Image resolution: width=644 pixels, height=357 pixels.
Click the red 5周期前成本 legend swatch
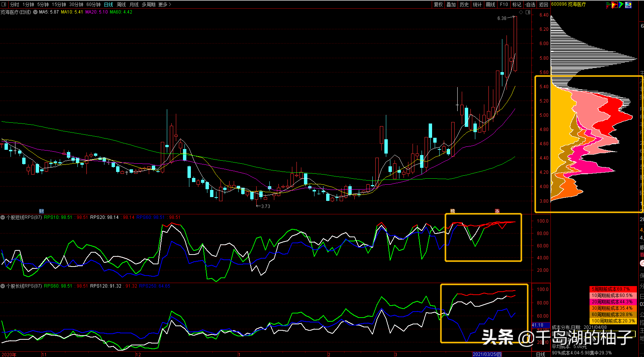[x=613, y=289]
